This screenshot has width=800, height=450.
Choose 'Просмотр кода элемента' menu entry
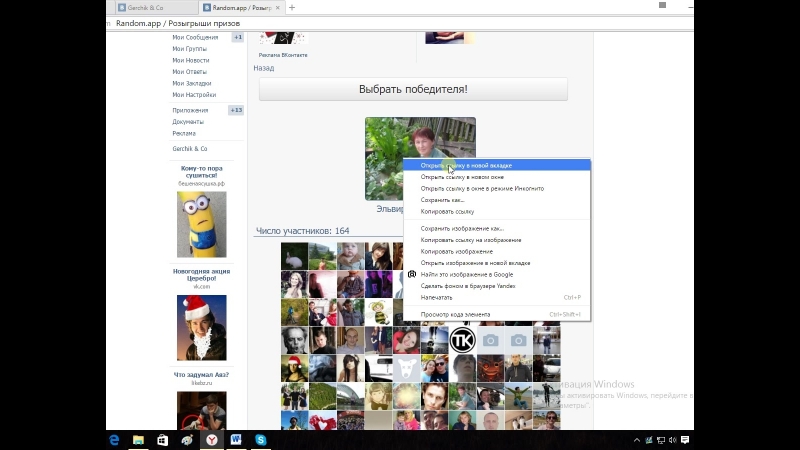tap(455, 314)
